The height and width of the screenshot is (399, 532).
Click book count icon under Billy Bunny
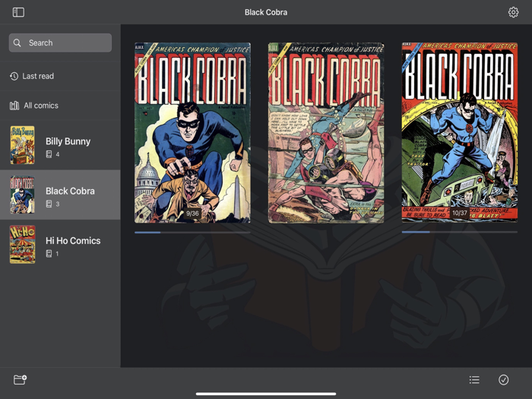pyautogui.click(x=49, y=154)
